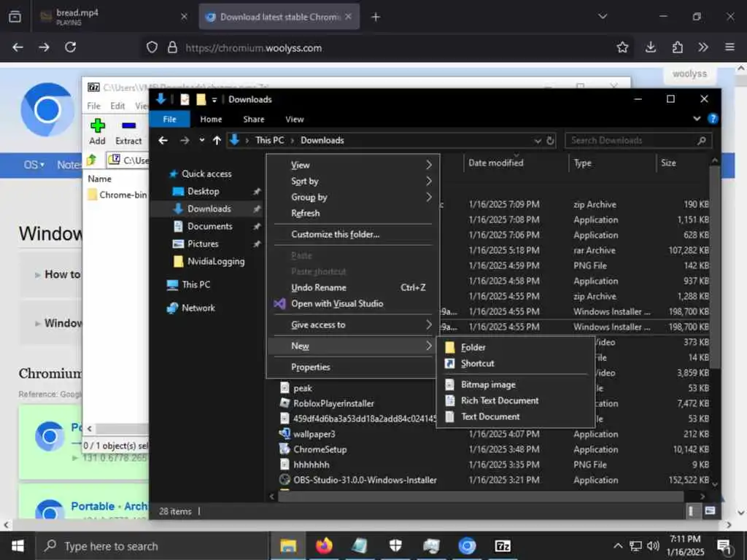The width and height of the screenshot is (747, 560).
Task: Select Properties in the context menu
Action: (353, 367)
